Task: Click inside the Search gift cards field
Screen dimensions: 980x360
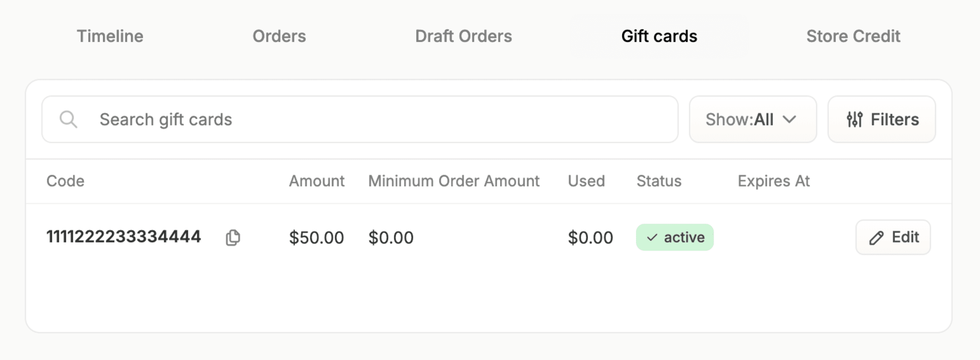Action: pos(357,119)
